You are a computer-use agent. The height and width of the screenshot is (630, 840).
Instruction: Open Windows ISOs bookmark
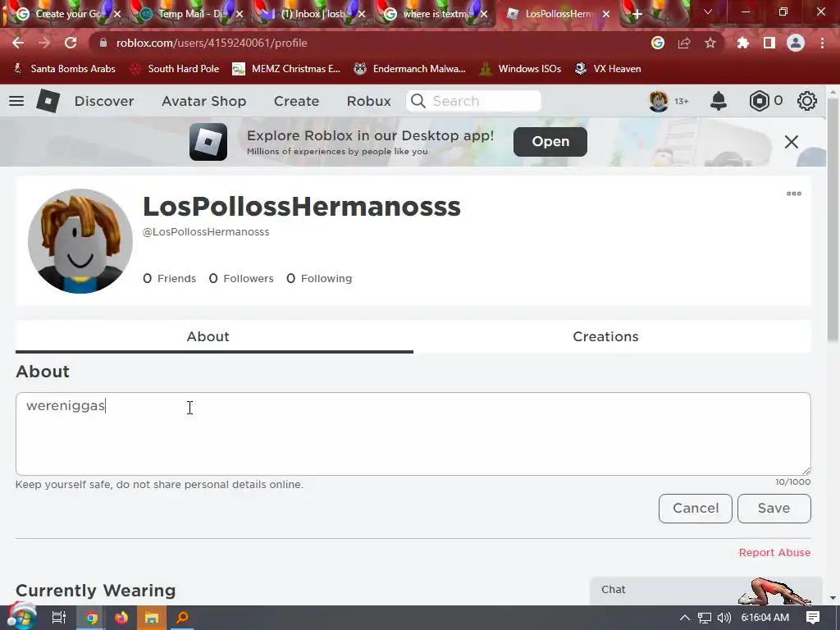[x=520, y=69]
